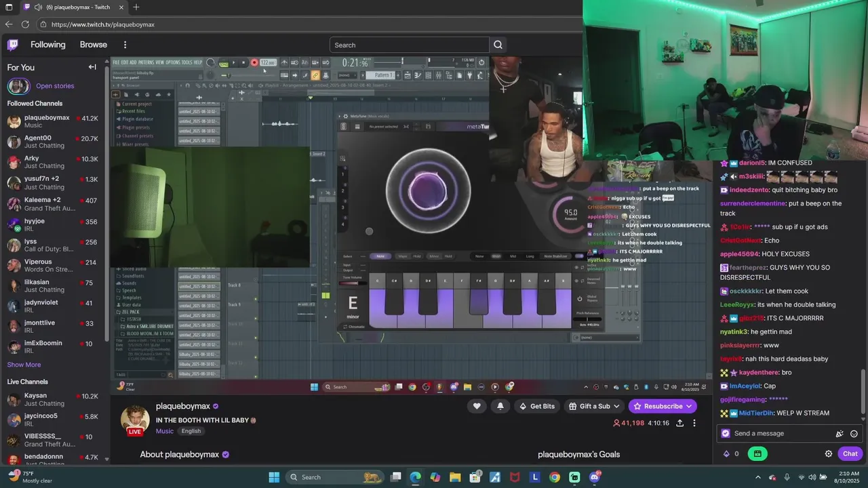The image size is (868, 488).
Task: Open the Browse page
Action: tap(94, 45)
